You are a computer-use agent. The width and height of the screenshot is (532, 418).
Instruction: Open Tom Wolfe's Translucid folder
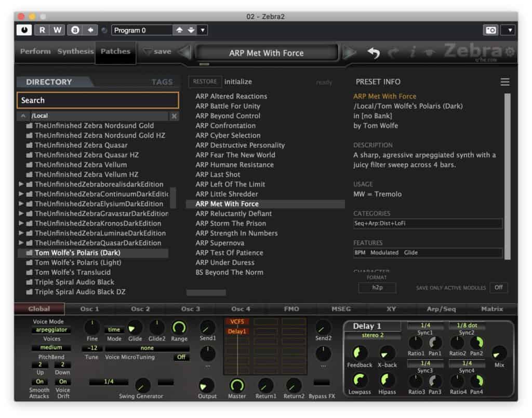click(x=72, y=272)
